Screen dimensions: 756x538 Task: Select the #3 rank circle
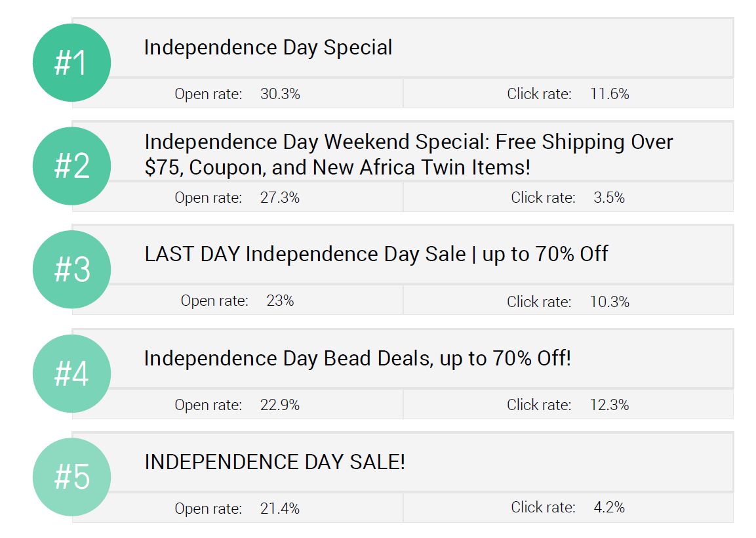click(72, 269)
